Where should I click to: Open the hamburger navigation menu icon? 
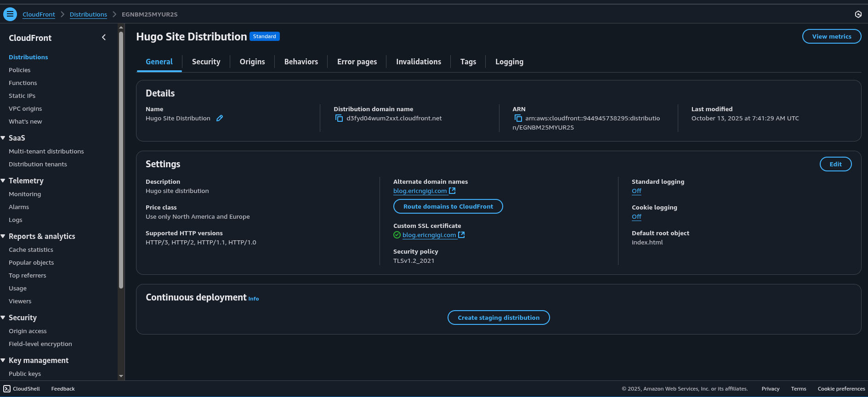(x=10, y=14)
